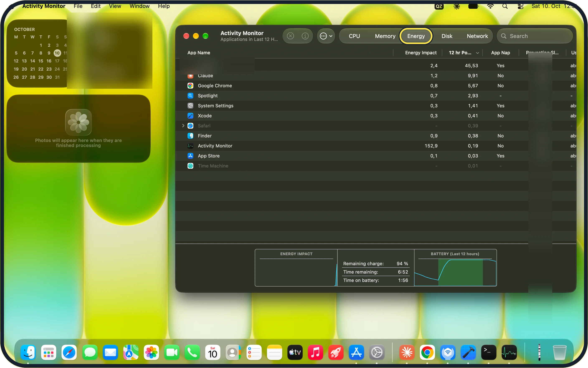The height and width of the screenshot is (368, 588).
Task: Sort by the App Name column header
Action: (199, 53)
